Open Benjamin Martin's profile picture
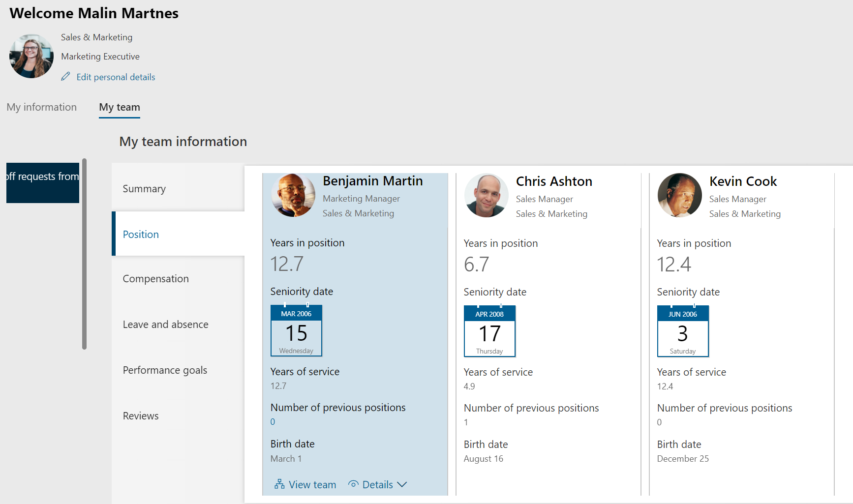Viewport: 853px width, 504px height. coord(293,195)
